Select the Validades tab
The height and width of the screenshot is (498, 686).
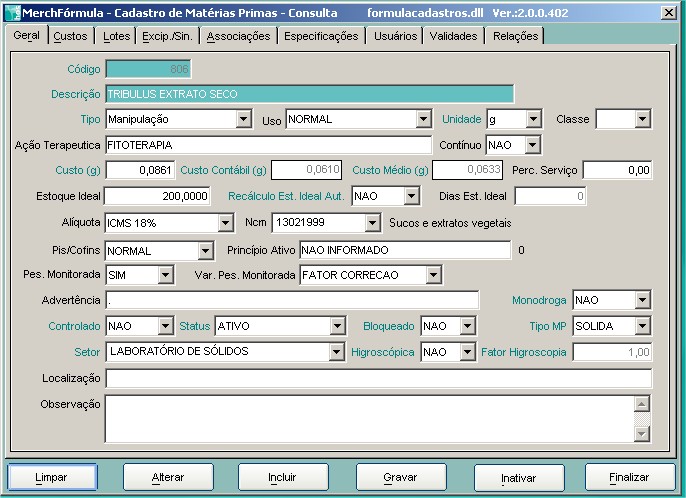[453, 36]
